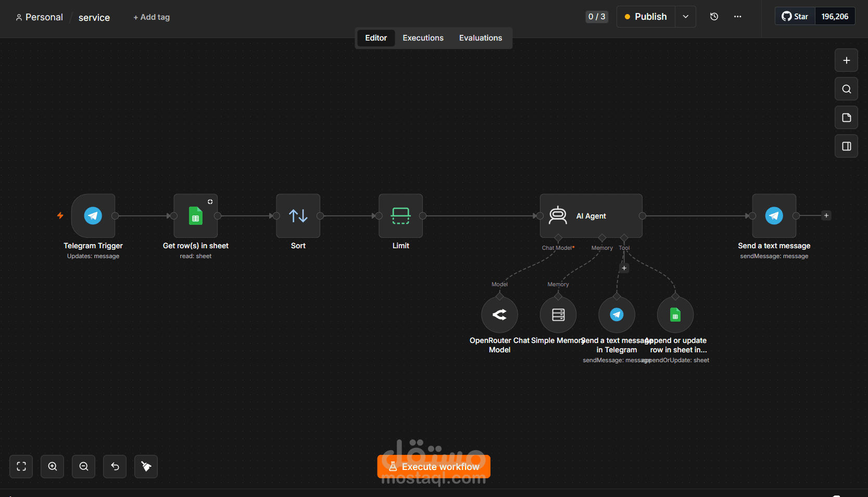Click Execute workflow button
Image resolution: width=868 pixels, height=497 pixels.
(x=434, y=467)
